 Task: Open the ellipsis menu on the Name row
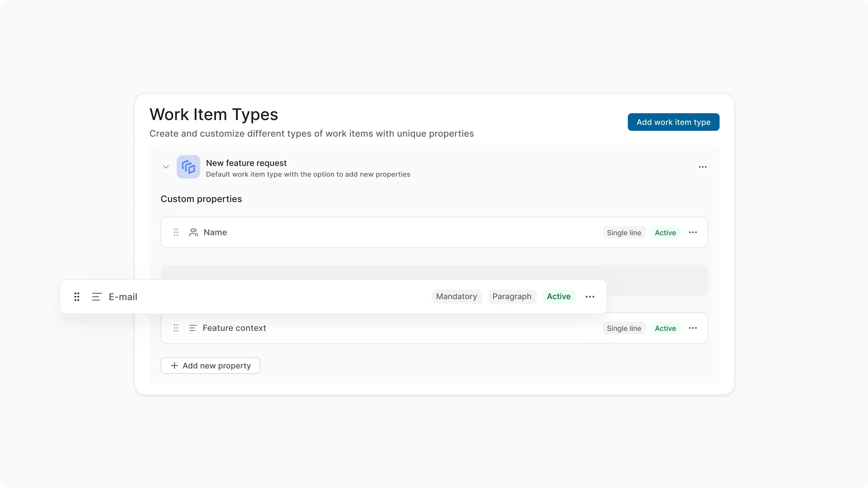[693, 232]
